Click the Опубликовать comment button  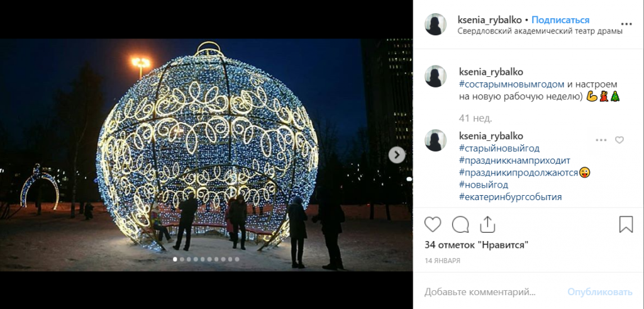pyautogui.click(x=600, y=292)
